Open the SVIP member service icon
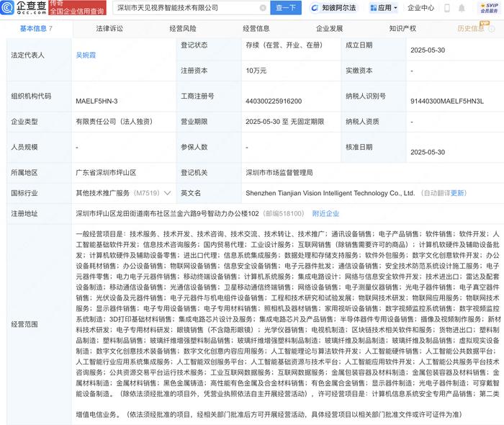 click(489, 8)
